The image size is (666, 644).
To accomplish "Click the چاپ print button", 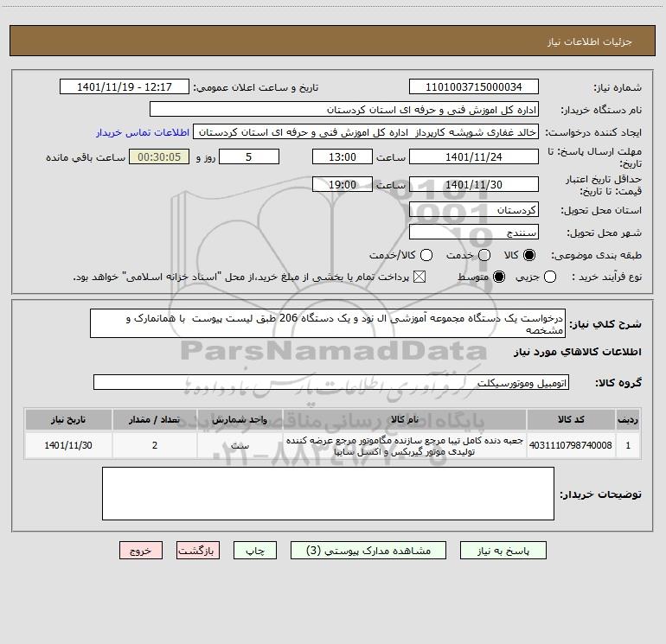I will click(x=255, y=551).
